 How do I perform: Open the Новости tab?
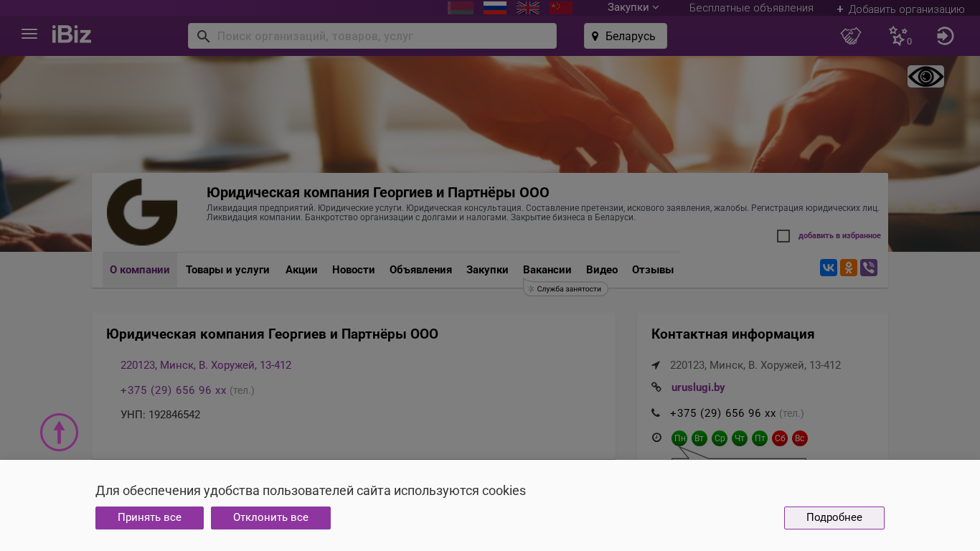pyautogui.click(x=354, y=270)
